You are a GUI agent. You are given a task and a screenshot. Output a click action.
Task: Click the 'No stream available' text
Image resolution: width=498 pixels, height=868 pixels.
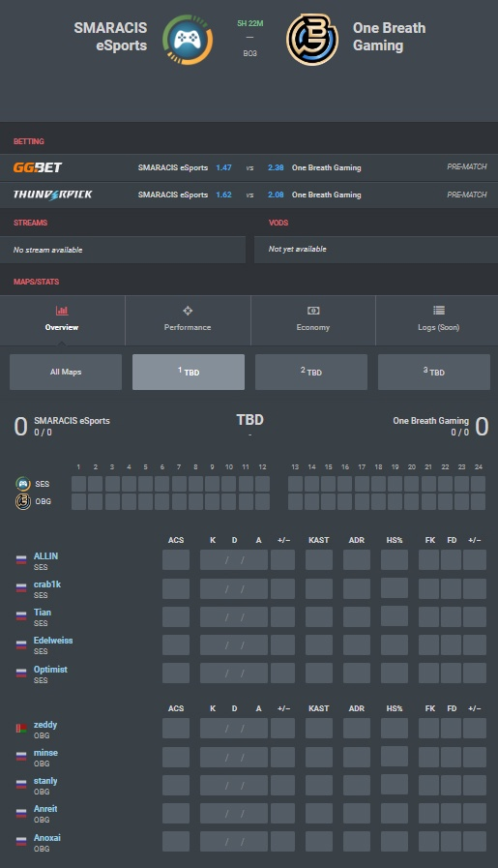(x=48, y=251)
